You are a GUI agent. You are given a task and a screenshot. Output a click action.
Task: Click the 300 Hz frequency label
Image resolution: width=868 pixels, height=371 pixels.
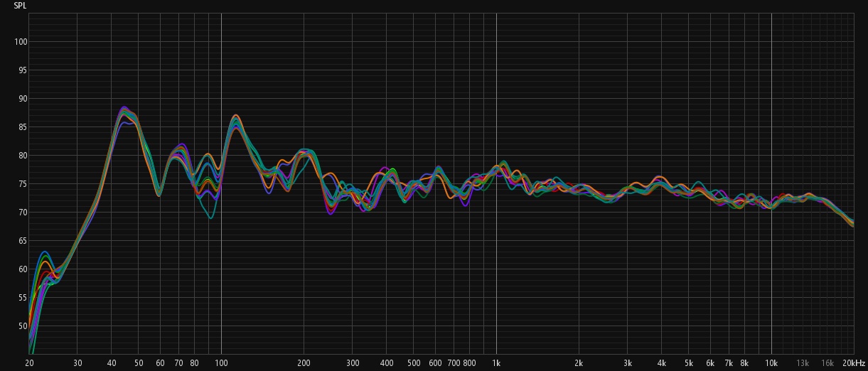tap(353, 362)
